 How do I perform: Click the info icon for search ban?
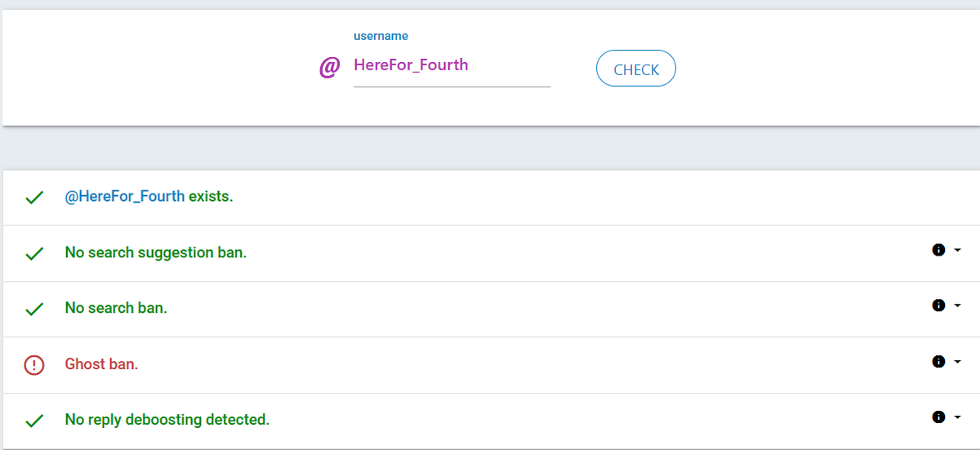click(x=938, y=305)
